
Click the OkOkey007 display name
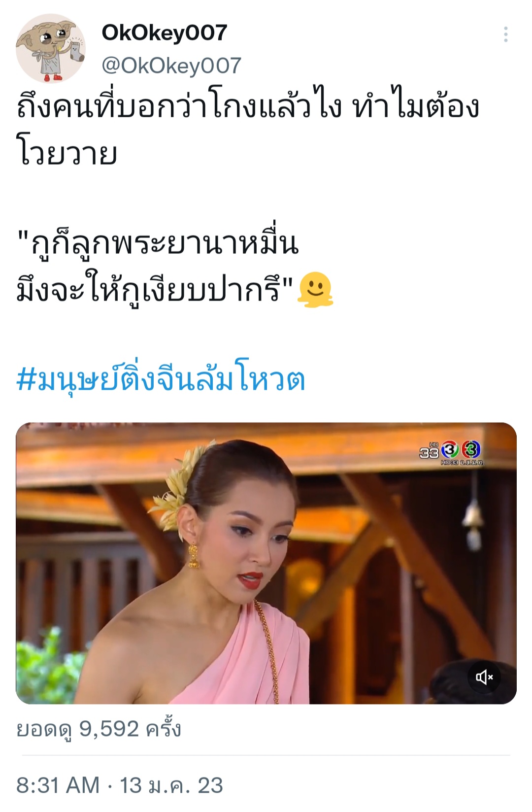(164, 33)
